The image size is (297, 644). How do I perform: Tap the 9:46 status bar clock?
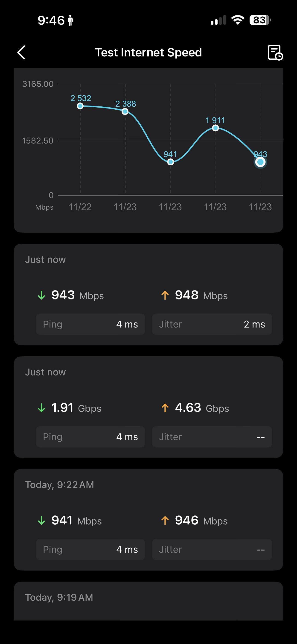[51, 20]
